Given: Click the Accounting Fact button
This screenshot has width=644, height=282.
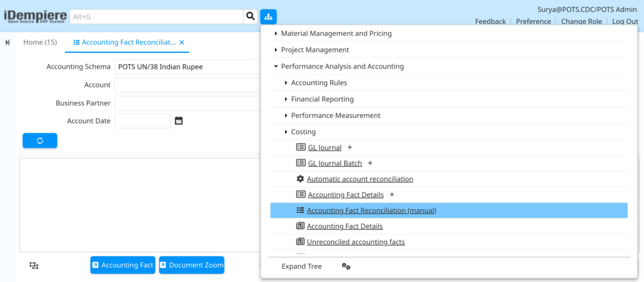Looking at the screenshot, I should point(123,265).
